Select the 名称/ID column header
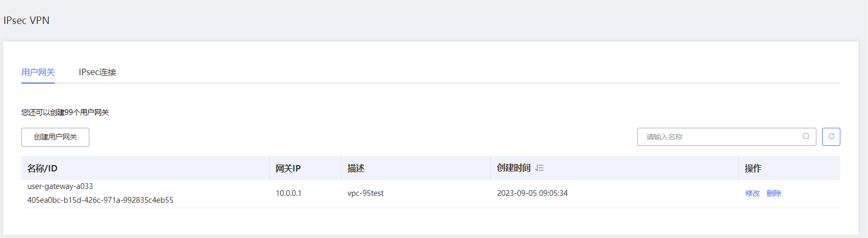868x238 pixels. point(43,168)
